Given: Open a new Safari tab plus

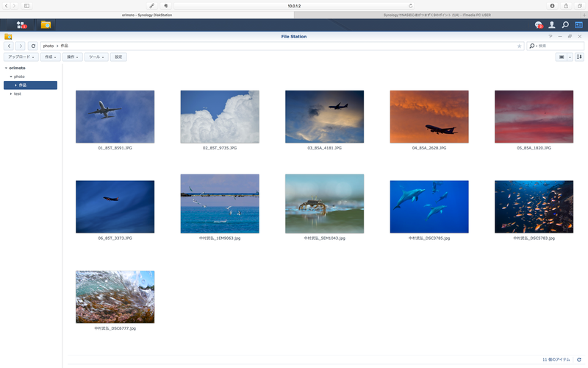Looking at the screenshot, I should pos(584,15).
